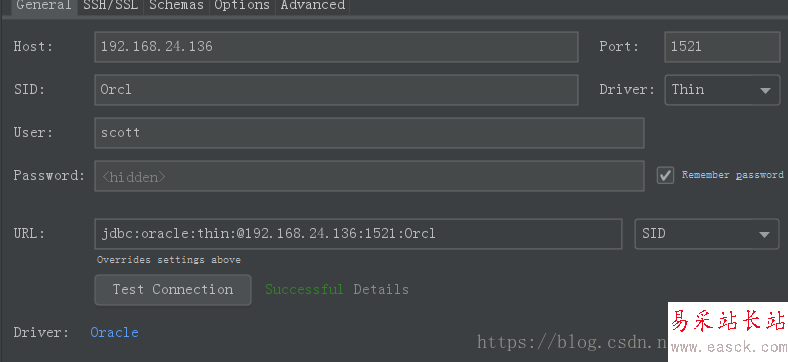This screenshot has width=788, height=362.
Task: Click the Test Connection button
Action: (173, 290)
